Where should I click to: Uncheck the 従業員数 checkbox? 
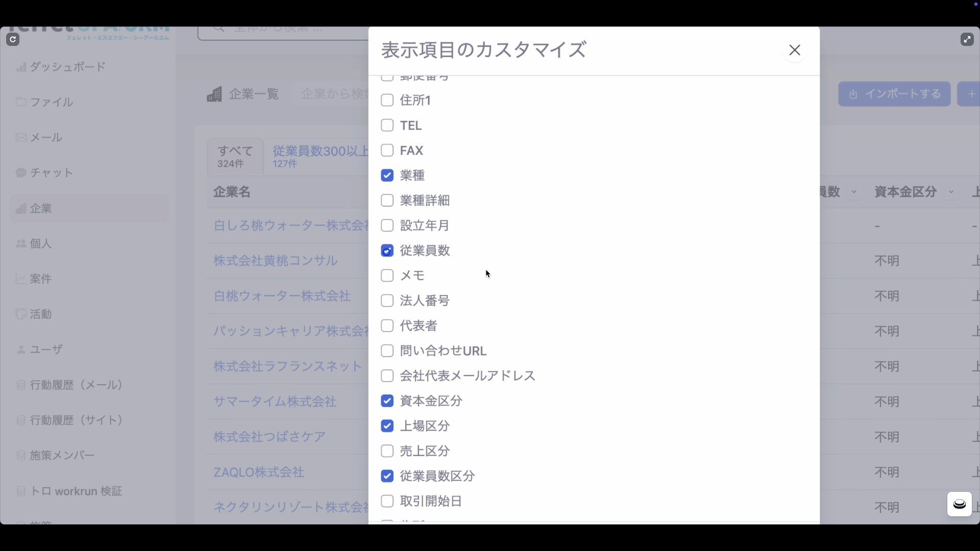pos(387,251)
